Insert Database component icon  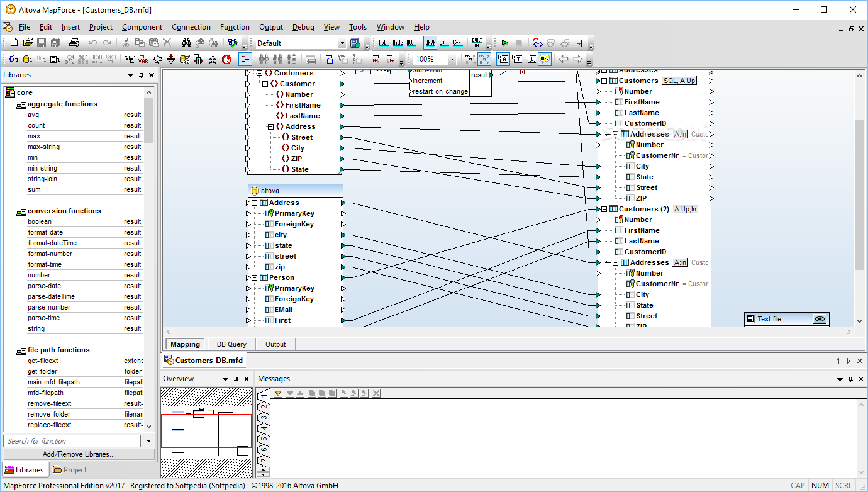[x=27, y=59]
